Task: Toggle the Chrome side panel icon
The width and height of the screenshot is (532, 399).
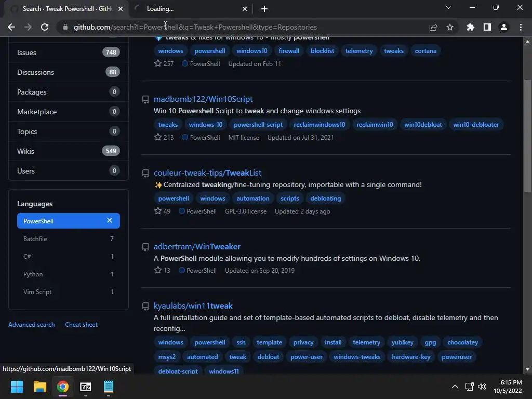Action: (487, 27)
